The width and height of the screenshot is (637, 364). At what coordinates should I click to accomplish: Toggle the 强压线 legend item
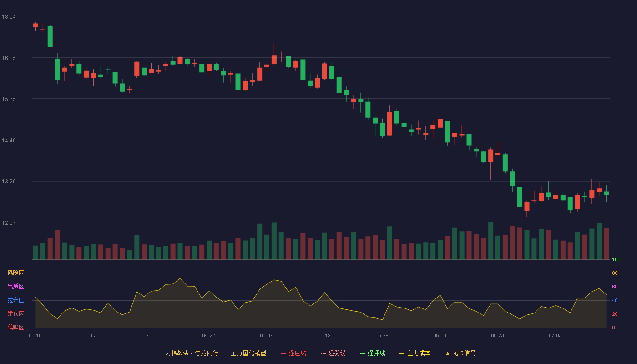pos(293,353)
